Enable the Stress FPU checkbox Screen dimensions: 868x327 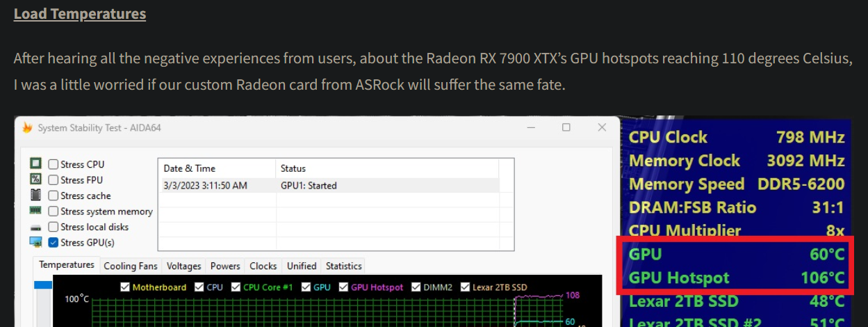54,180
